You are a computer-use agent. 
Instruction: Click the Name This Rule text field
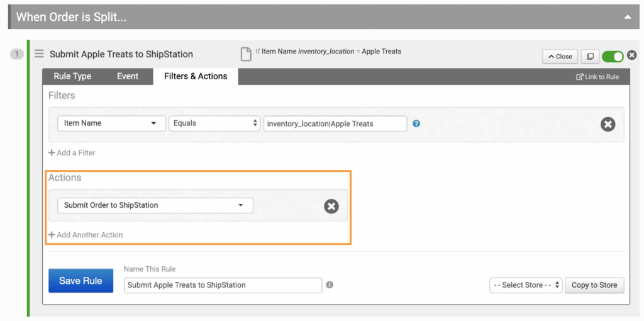click(x=223, y=285)
